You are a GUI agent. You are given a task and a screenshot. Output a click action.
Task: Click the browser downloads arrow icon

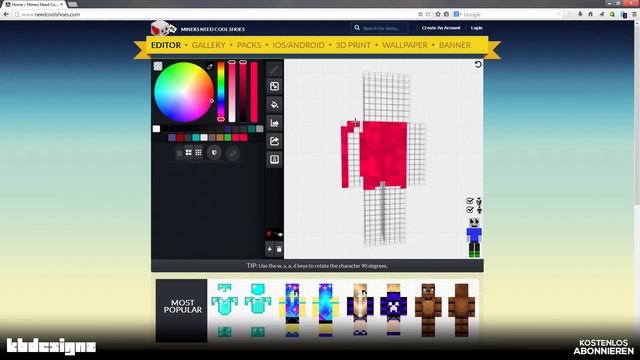pos(580,14)
